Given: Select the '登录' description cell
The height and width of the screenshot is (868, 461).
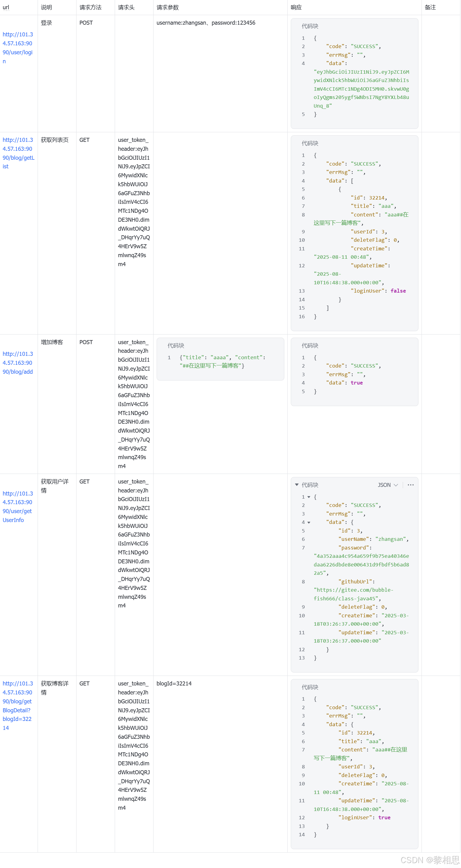Looking at the screenshot, I should (46, 23).
